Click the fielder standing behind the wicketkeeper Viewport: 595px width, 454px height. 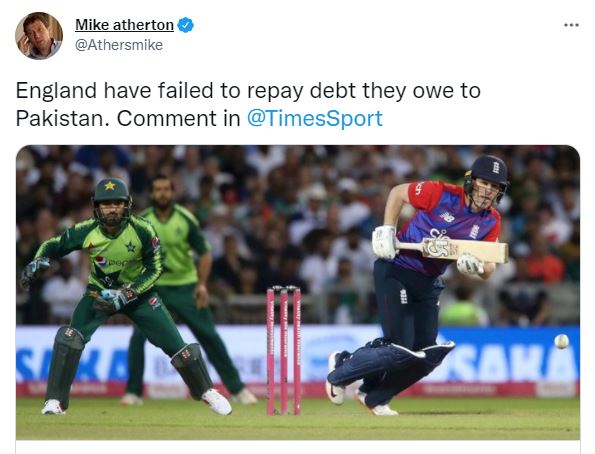pos(182,281)
